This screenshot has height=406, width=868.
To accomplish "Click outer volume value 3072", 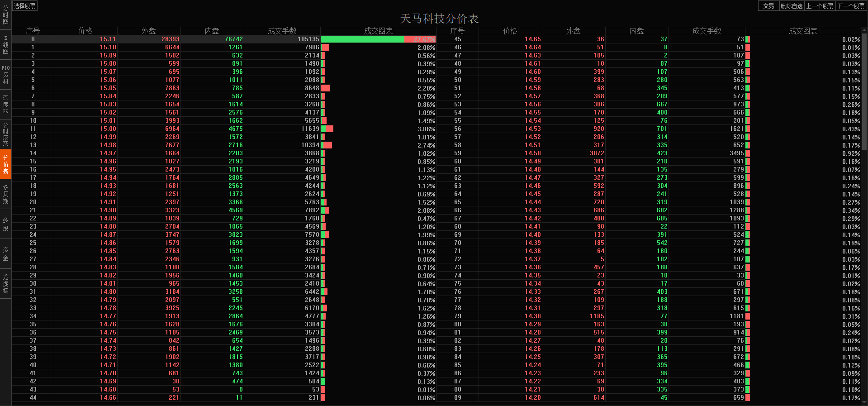I will point(597,153).
